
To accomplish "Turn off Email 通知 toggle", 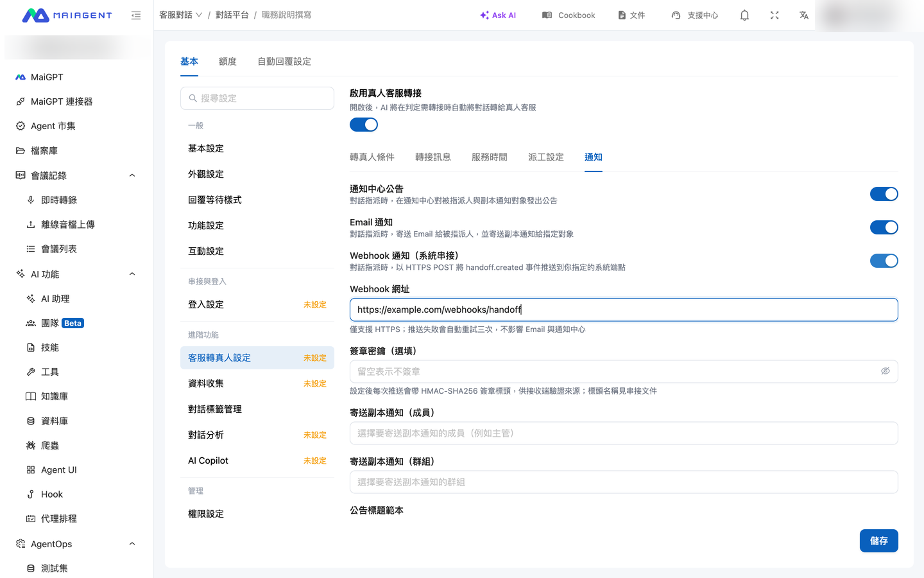I will point(884,227).
